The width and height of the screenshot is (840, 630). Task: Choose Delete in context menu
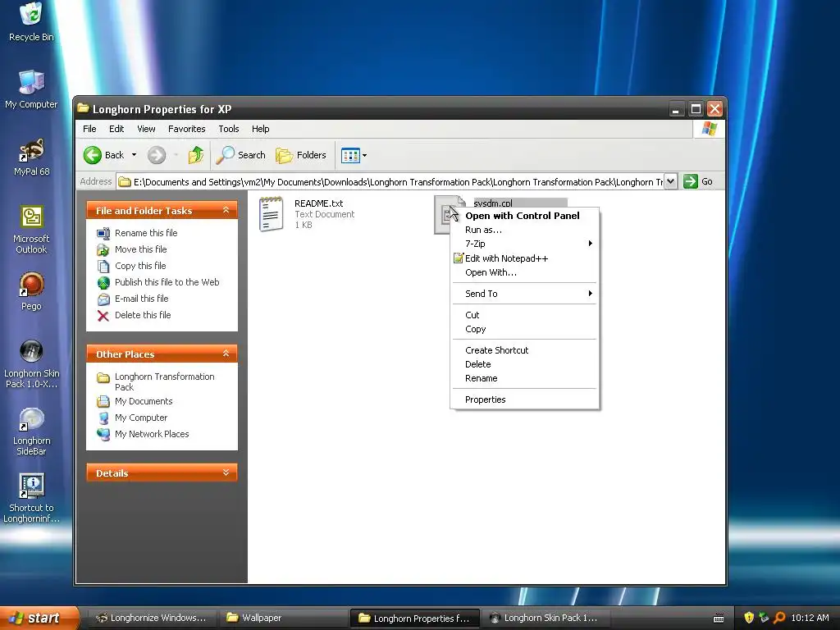coord(525,364)
